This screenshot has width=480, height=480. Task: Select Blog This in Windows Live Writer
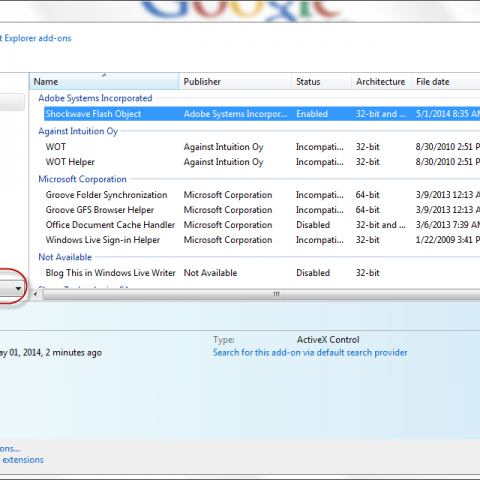262,273
